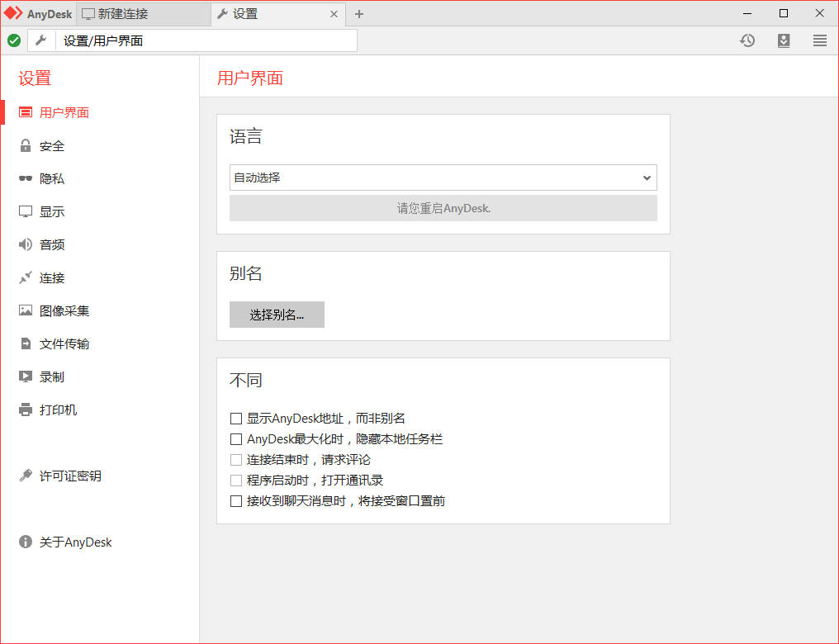Open 打印机 settings via printer icon
Image resolution: width=839 pixels, height=644 pixels.
tap(26, 410)
